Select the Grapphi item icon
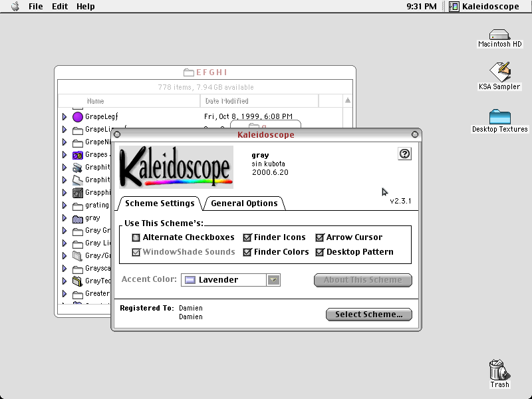The height and width of the screenshot is (399, 532). point(78,193)
